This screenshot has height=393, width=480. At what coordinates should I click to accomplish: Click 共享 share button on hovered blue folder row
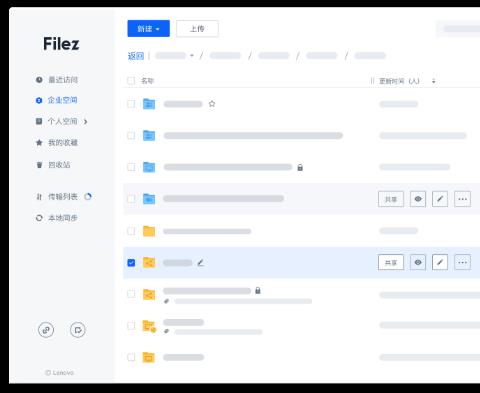391,199
